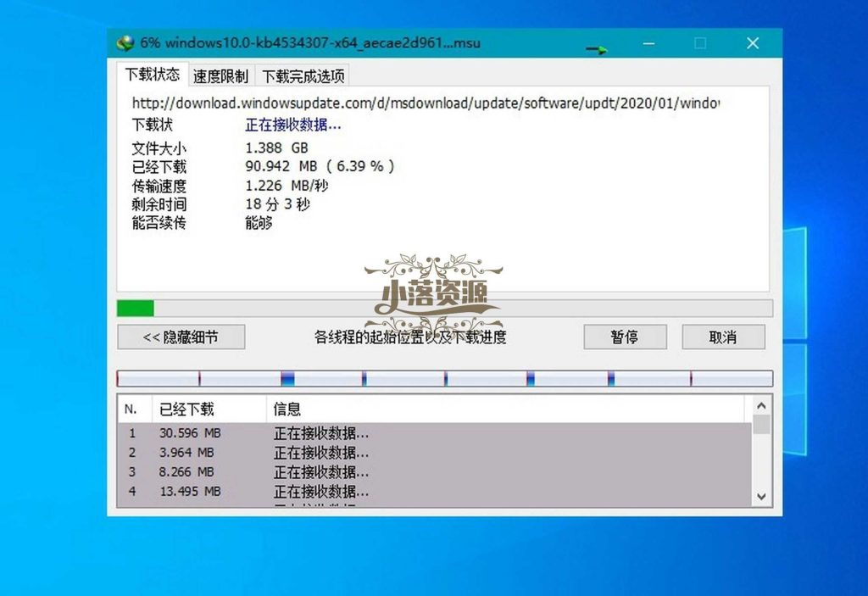Open the 速度限制 tab
Image resolution: width=868 pixels, height=596 pixels.
click(220, 76)
